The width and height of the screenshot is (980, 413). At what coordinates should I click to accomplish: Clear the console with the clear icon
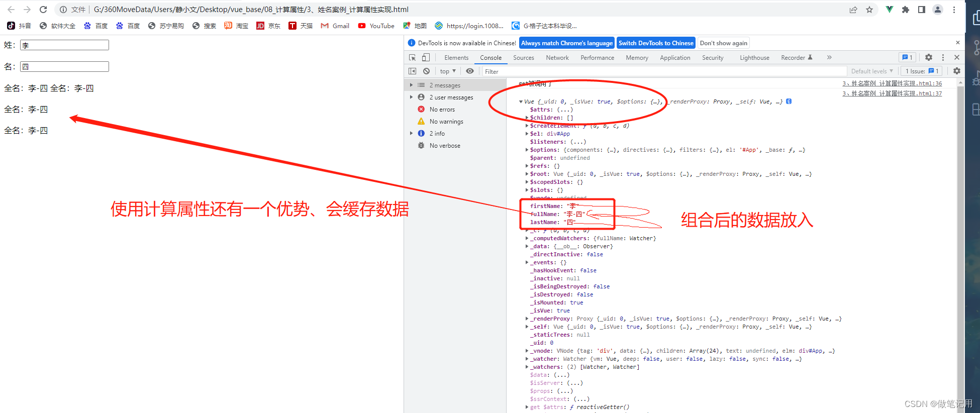click(x=426, y=71)
